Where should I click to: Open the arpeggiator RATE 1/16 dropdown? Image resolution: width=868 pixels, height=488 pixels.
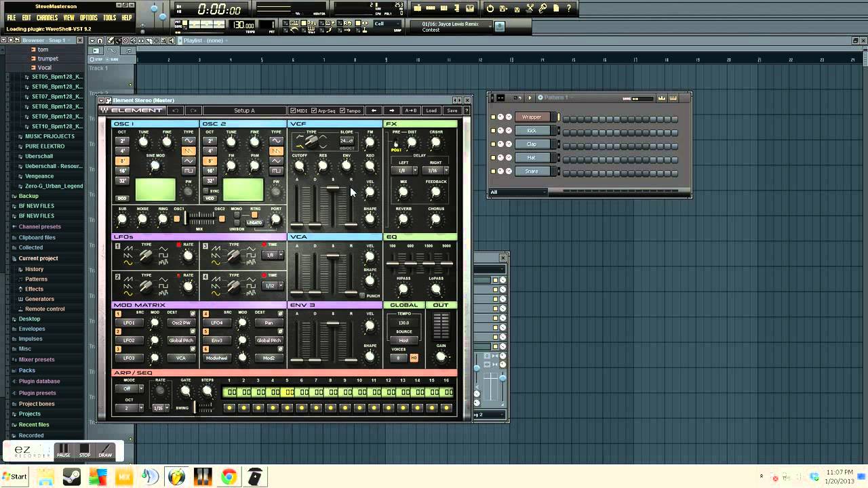click(x=160, y=408)
